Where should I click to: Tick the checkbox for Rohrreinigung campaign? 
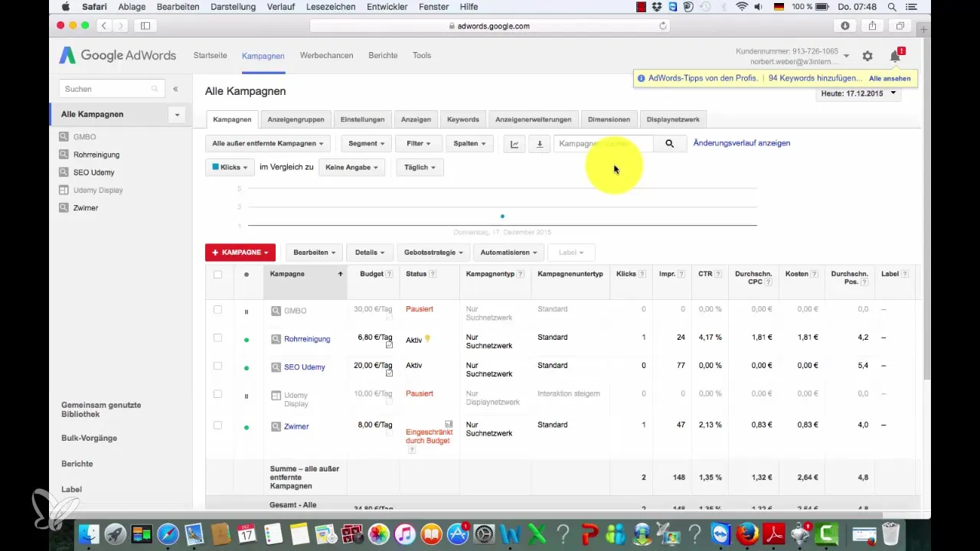click(217, 337)
